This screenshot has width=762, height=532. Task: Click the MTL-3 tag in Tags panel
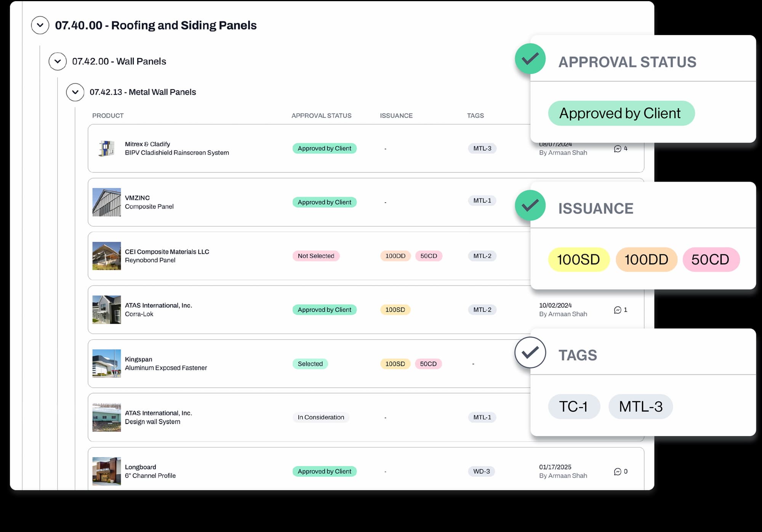pyautogui.click(x=640, y=407)
